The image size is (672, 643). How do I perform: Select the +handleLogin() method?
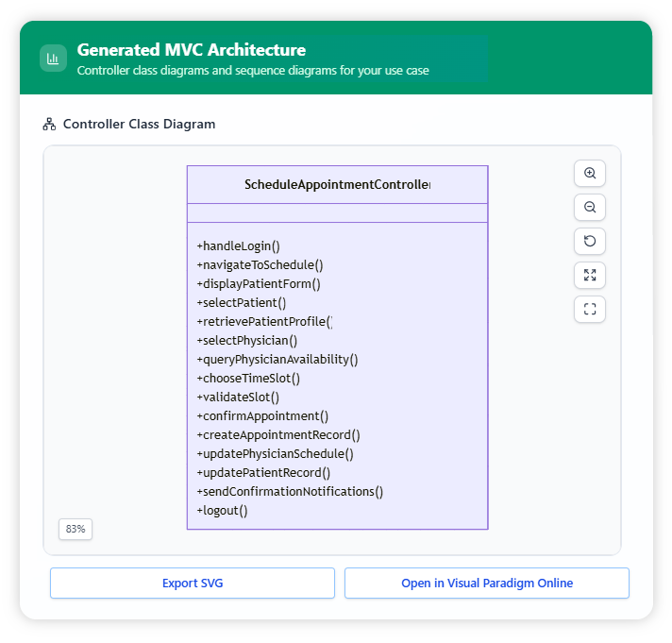point(238,246)
